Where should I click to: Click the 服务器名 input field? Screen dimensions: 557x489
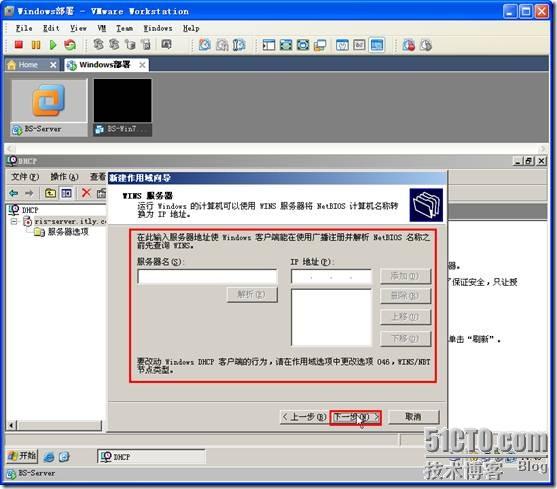(x=207, y=277)
